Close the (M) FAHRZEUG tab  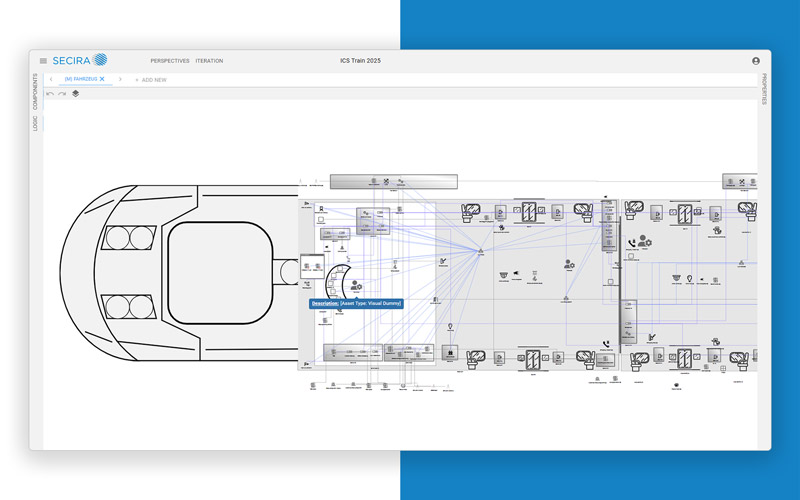[102, 79]
